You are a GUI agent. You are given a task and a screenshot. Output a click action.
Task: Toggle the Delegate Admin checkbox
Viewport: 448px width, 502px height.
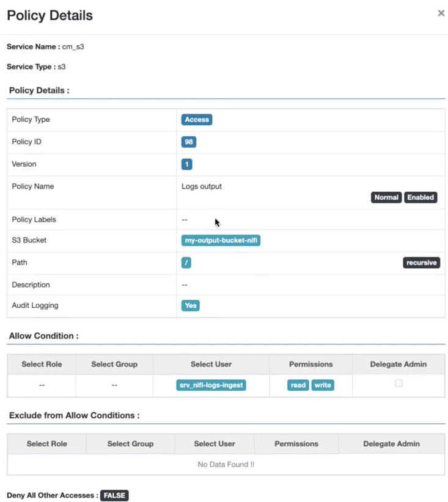pos(398,384)
